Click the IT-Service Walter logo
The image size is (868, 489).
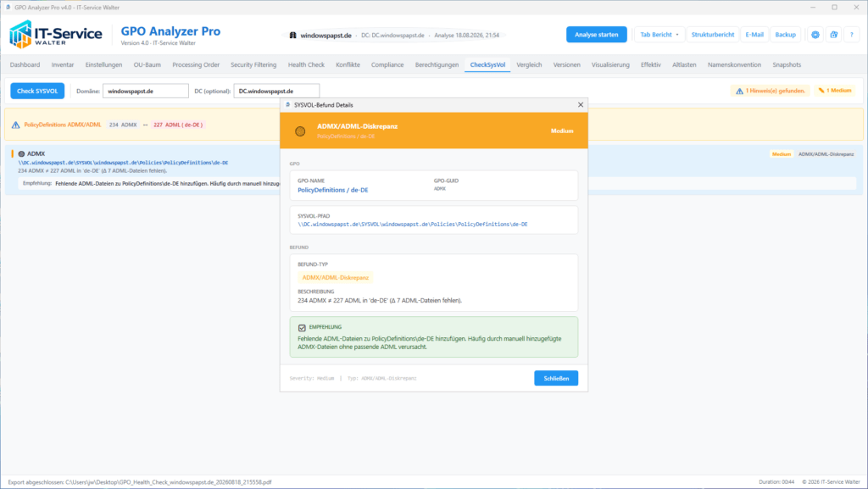point(55,34)
